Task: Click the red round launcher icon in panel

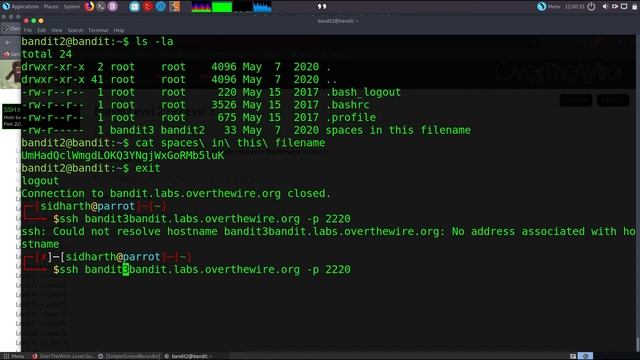Action: [x=148, y=6]
